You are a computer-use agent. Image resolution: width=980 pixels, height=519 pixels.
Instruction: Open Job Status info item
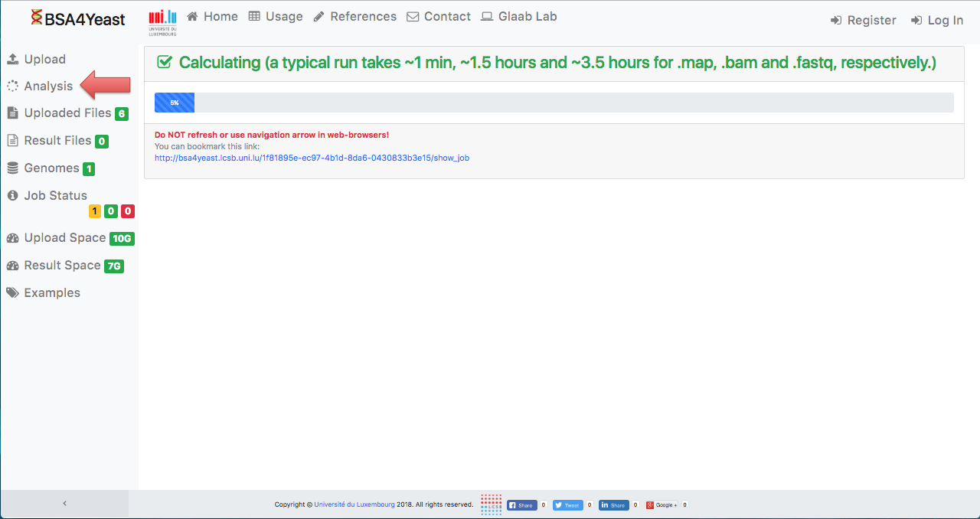click(55, 195)
